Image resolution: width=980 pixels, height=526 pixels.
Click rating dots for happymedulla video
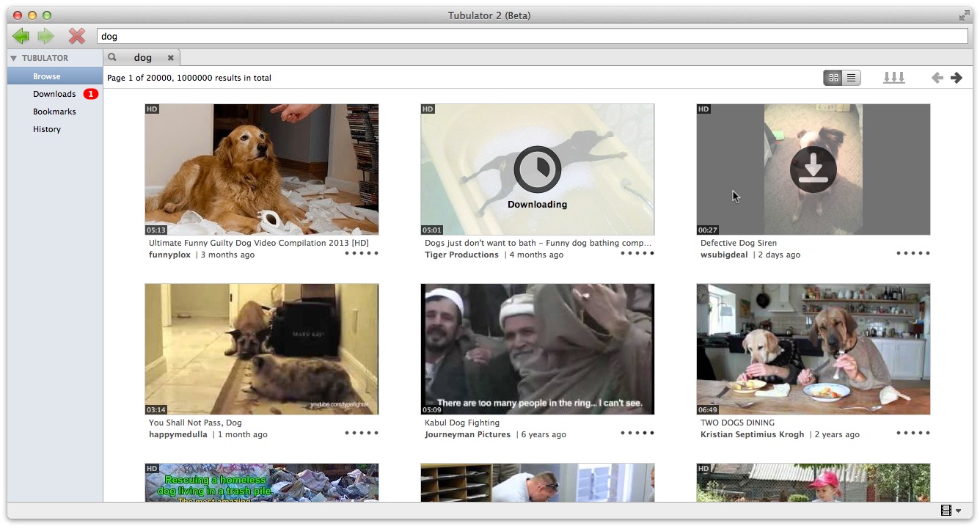tap(362, 433)
